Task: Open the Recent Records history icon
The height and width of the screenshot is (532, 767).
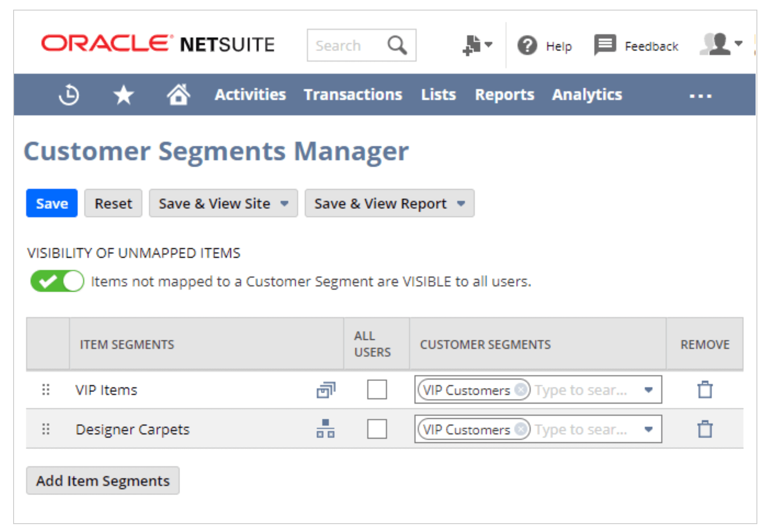Action: click(x=69, y=95)
